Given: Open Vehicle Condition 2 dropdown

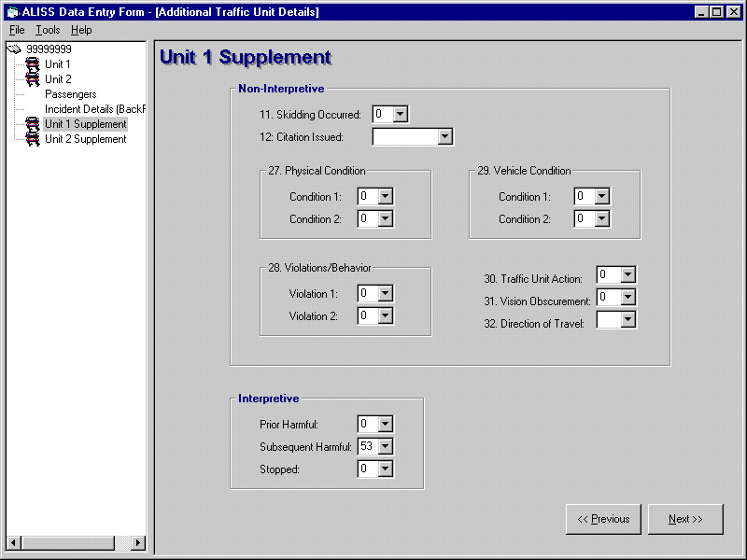Looking at the screenshot, I should (x=602, y=218).
